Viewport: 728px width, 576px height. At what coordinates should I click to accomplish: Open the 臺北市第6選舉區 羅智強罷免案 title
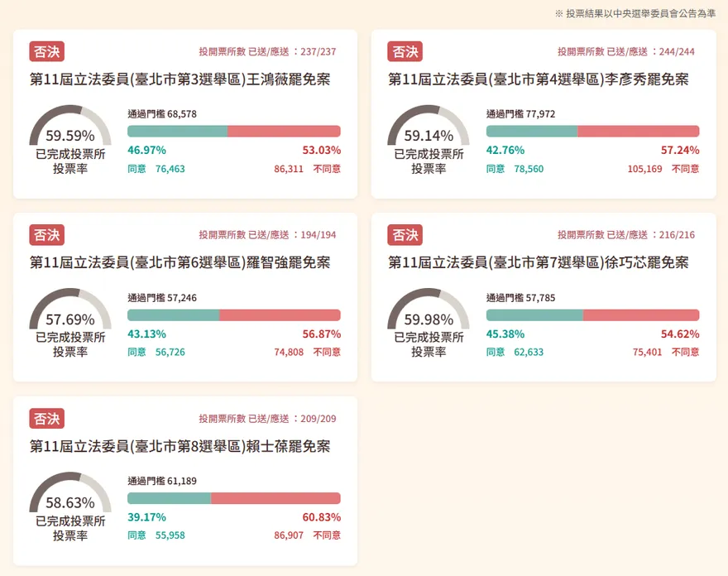click(x=180, y=262)
